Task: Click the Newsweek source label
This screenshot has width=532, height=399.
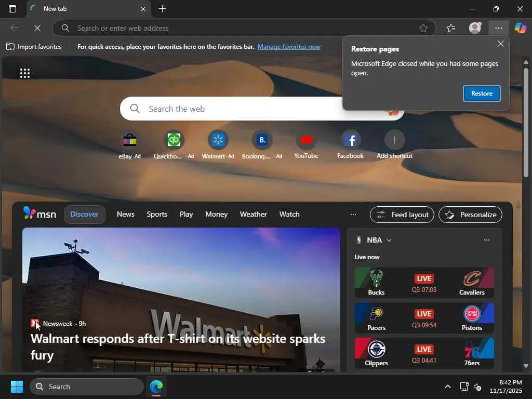Action: click(x=58, y=323)
